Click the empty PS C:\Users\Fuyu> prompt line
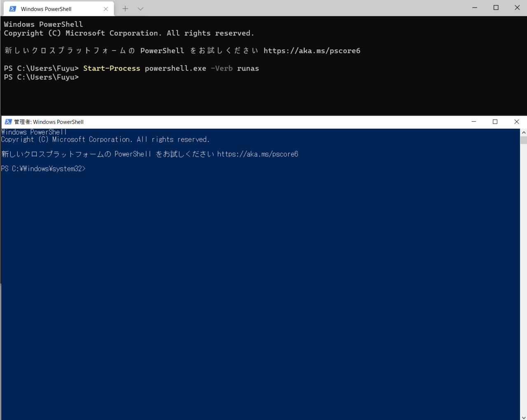 pyautogui.click(x=41, y=77)
